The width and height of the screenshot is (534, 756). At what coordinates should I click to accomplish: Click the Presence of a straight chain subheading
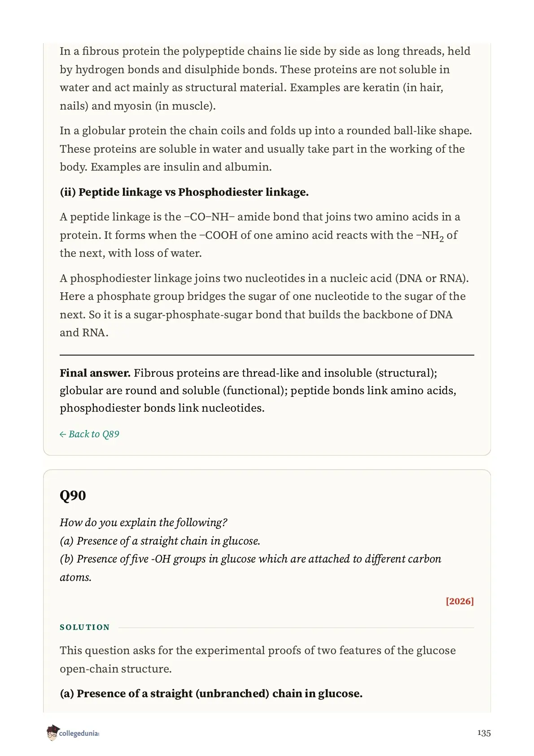click(x=211, y=694)
